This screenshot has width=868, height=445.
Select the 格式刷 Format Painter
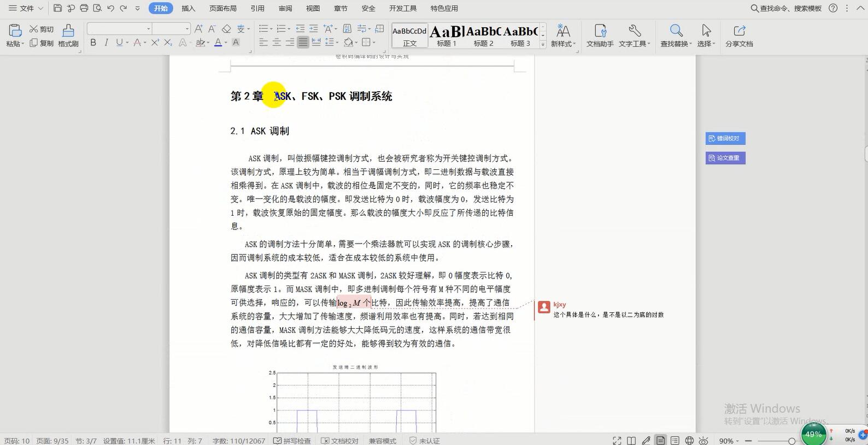(x=68, y=35)
